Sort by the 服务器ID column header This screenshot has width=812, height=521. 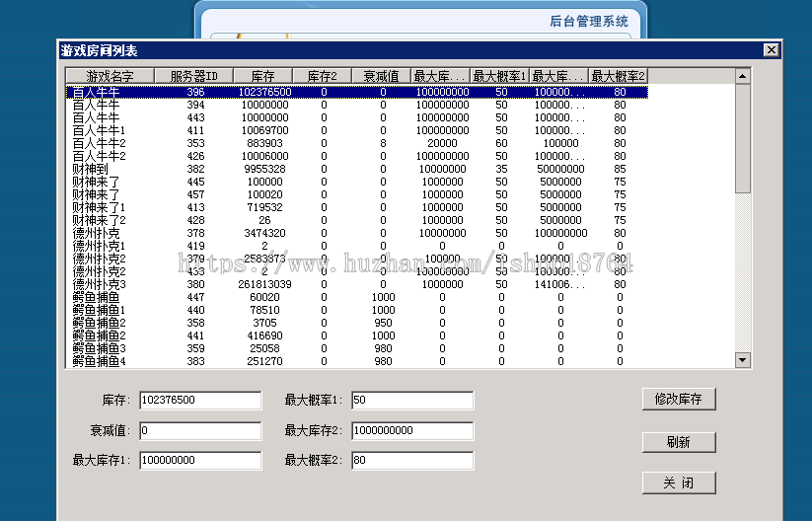tap(200, 76)
